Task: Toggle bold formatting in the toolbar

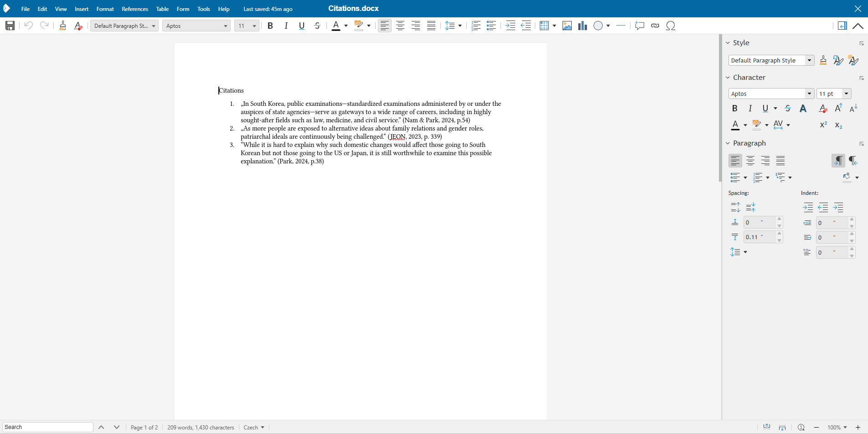Action: [270, 26]
